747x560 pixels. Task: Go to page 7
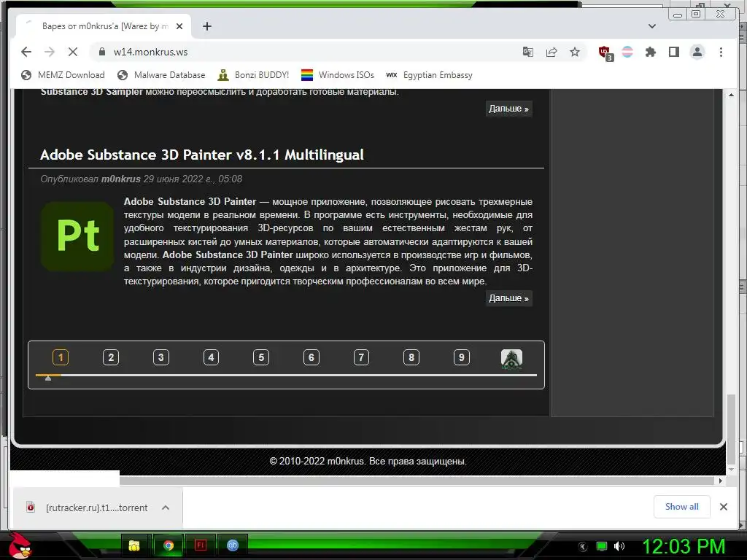point(361,357)
